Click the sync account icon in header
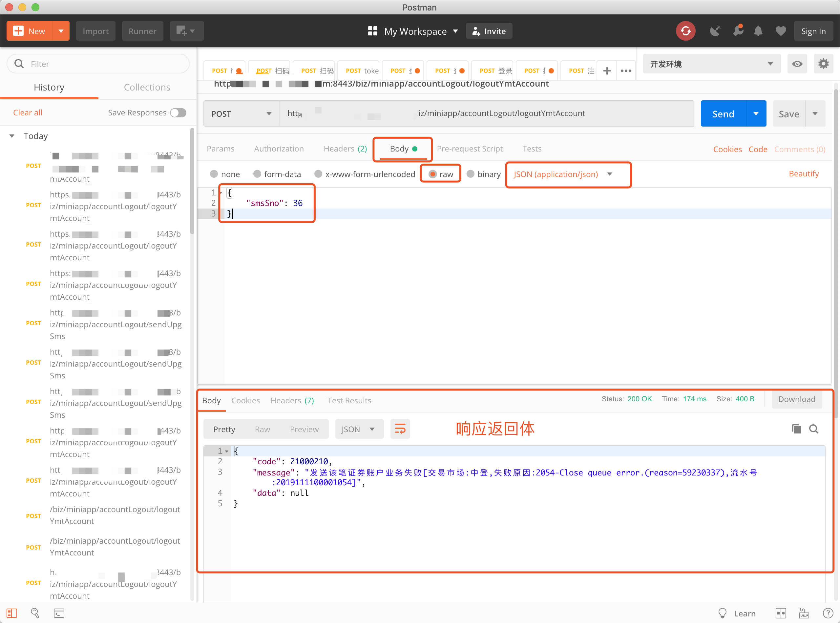 (686, 31)
